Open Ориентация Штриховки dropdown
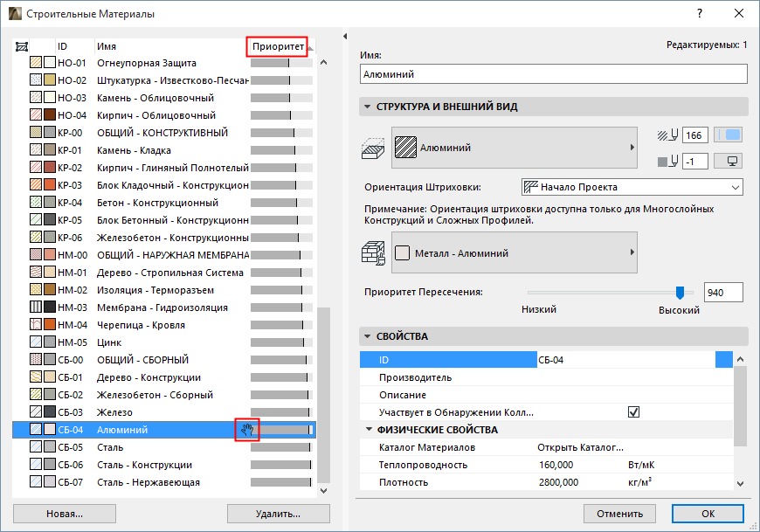This screenshot has width=760, height=532. pos(632,187)
